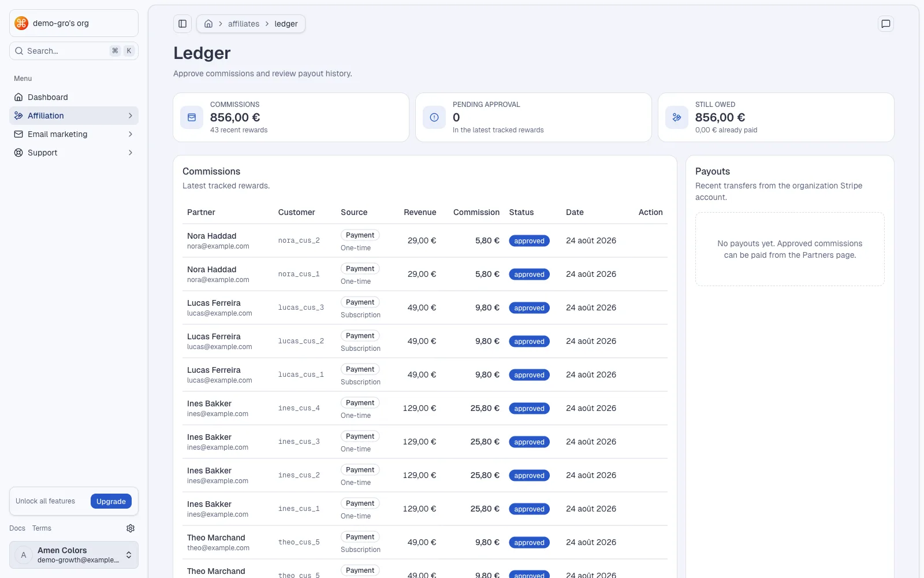This screenshot has width=924, height=578.
Task: Click Lucas Ferreira in lucas_cus_3 row
Action: (x=214, y=303)
